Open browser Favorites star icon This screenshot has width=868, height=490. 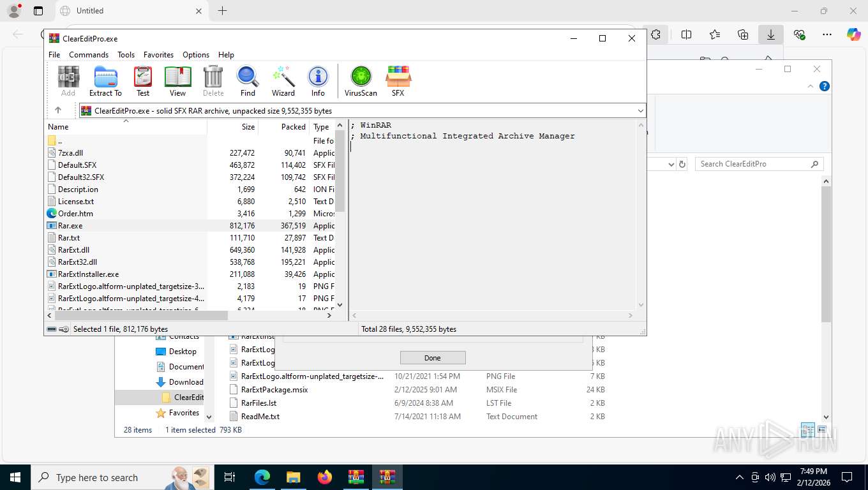point(715,34)
